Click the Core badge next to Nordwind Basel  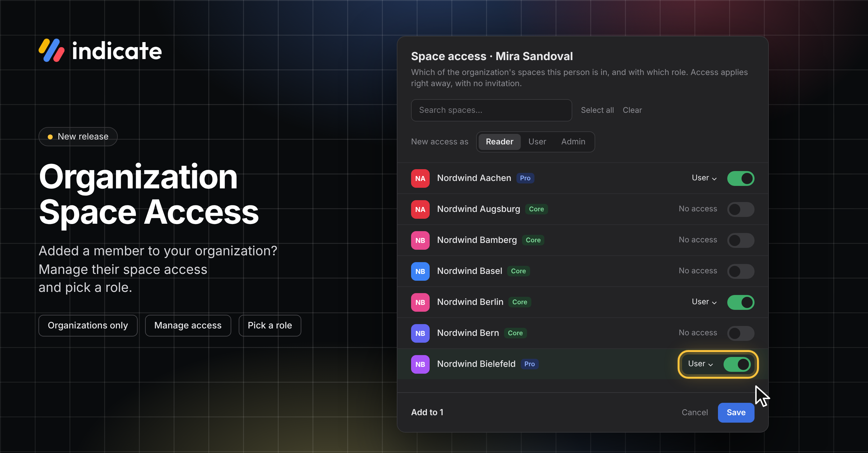pos(518,271)
